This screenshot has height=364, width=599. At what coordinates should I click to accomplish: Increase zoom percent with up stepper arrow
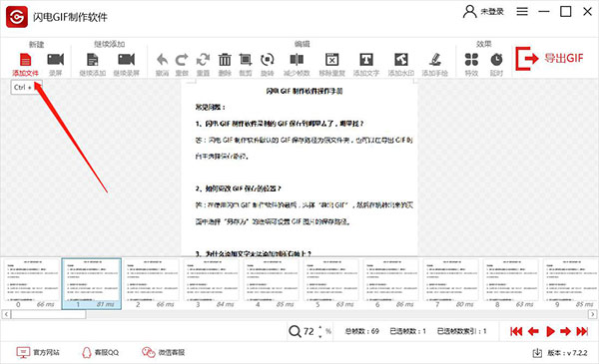pyautogui.click(x=320, y=327)
